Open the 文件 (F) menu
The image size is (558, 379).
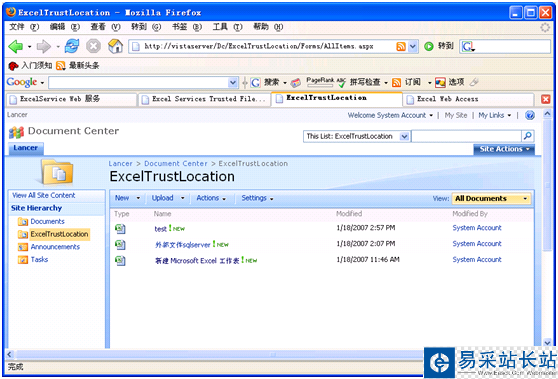[x=24, y=27]
